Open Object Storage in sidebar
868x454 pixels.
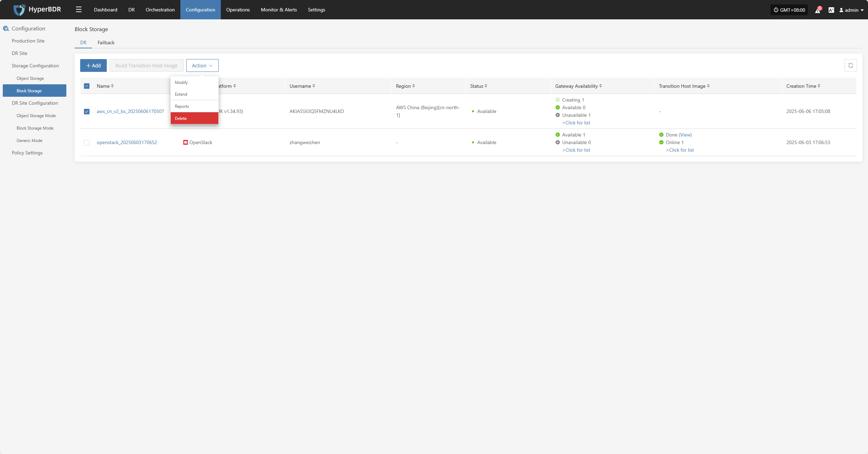tap(30, 78)
